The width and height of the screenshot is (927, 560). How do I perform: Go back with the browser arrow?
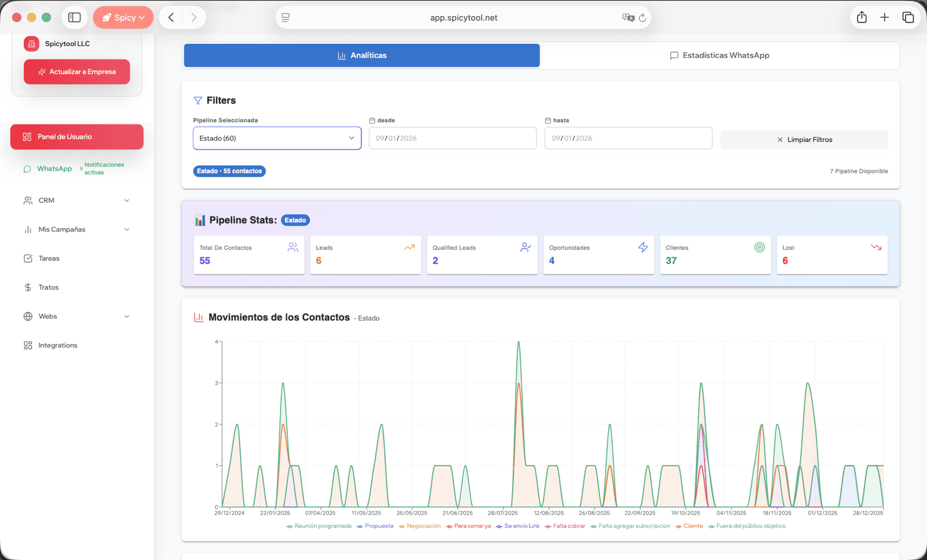(171, 17)
